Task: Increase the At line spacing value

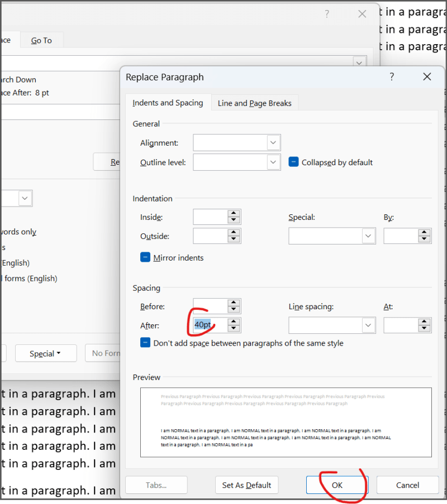Action: 424,322
